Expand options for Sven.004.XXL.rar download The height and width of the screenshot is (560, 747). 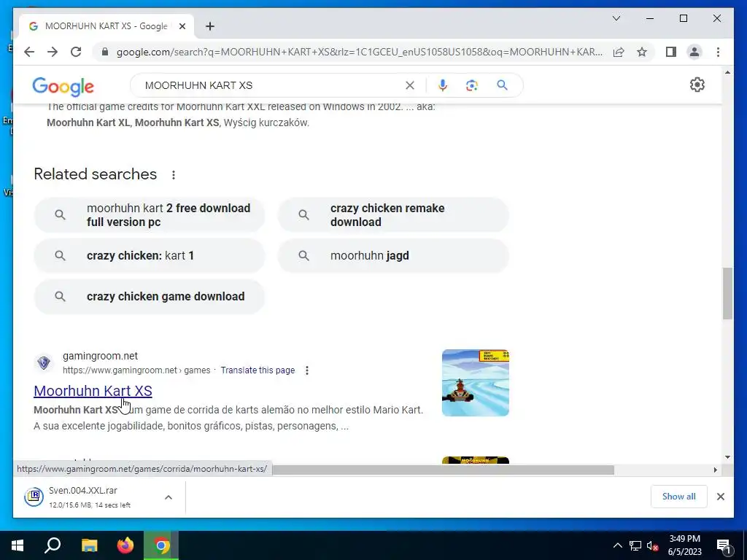click(169, 497)
